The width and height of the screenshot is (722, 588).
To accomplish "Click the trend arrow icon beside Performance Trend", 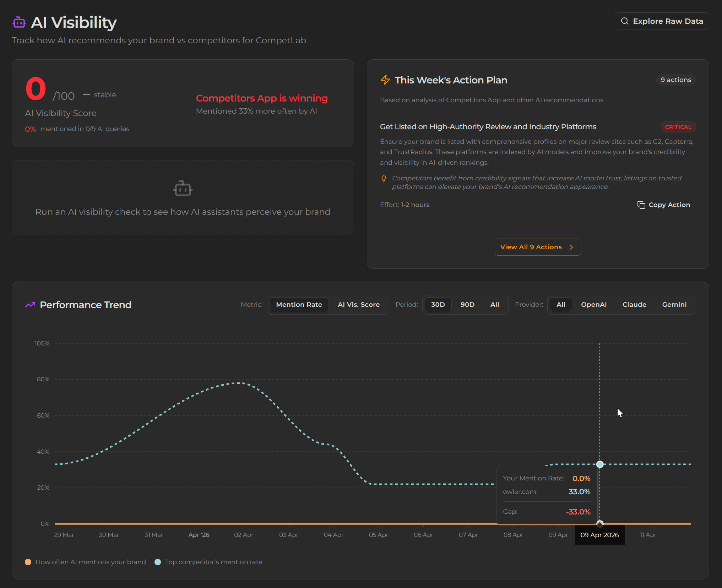I will pos(31,305).
